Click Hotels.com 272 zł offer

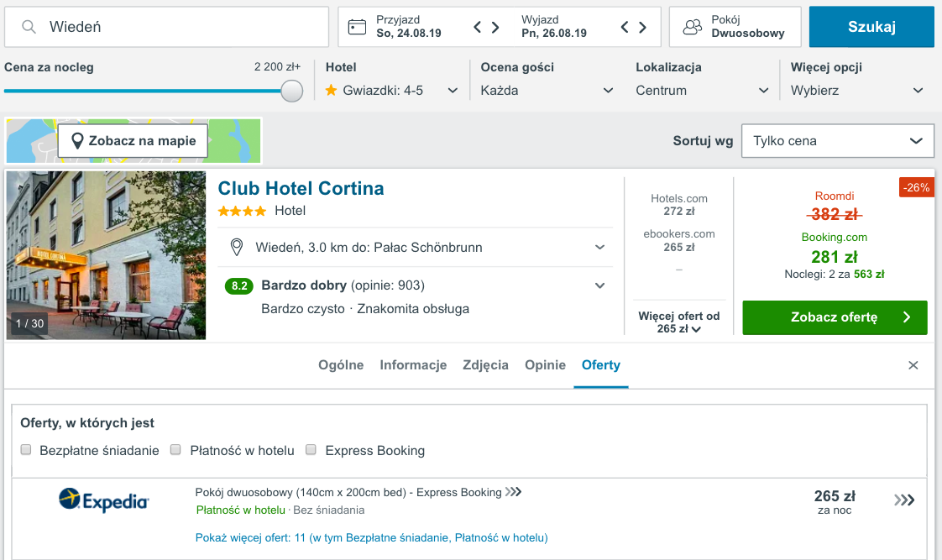(679, 205)
